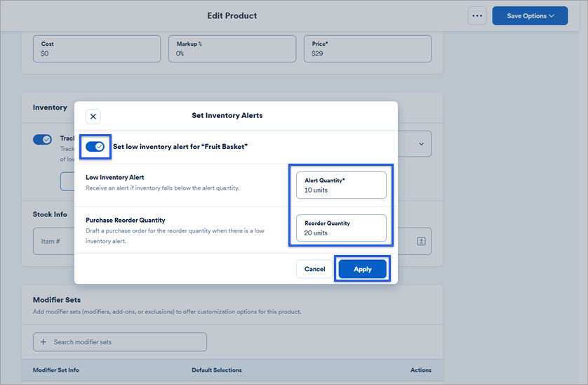The height and width of the screenshot is (385, 588).
Task: Click the Actions column header
Action: [x=421, y=370]
